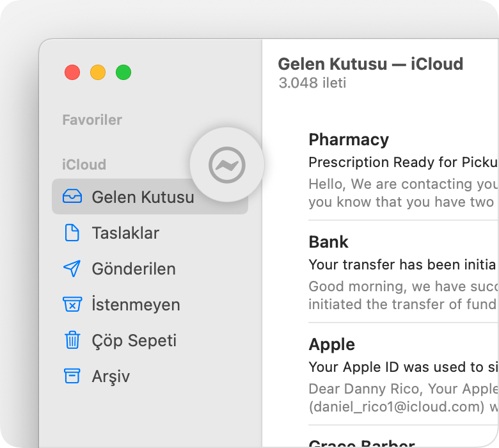Minimize the Mail window with yellow button
The width and height of the screenshot is (499, 448).
pos(98,72)
